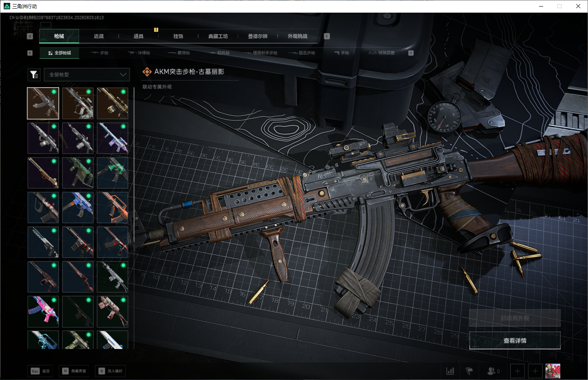Image resolution: width=588 pixels, height=380 pixels.
Task: Click the 返回 Esc back button
Action: click(40, 371)
